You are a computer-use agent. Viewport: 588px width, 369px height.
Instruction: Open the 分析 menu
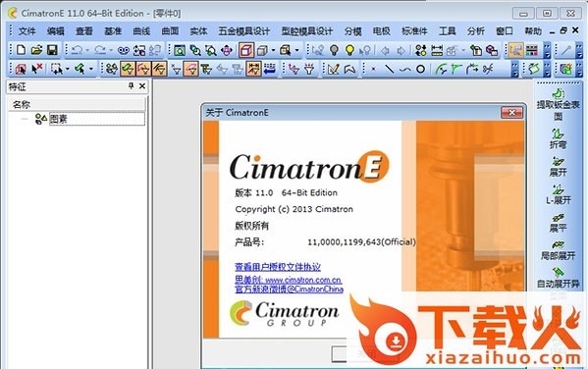(475, 31)
